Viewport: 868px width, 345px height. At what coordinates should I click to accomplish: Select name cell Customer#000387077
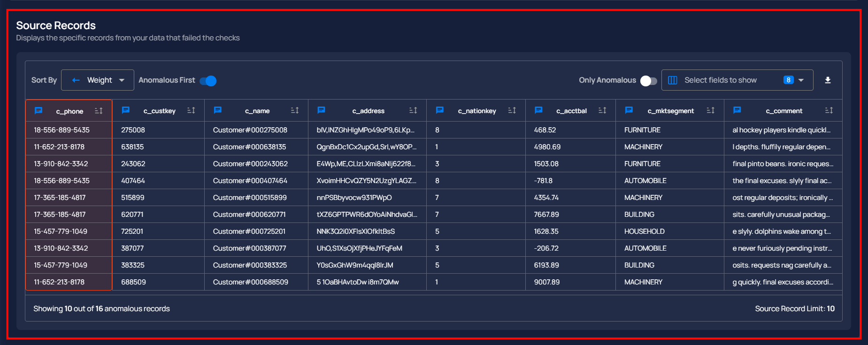click(256, 248)
